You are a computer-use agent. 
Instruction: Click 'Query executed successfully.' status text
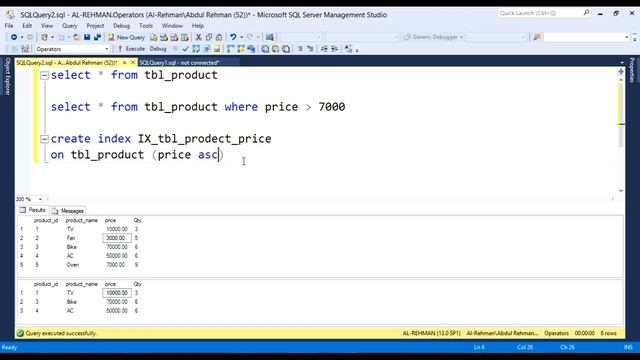pyautogui.click(x=62, y=333)
